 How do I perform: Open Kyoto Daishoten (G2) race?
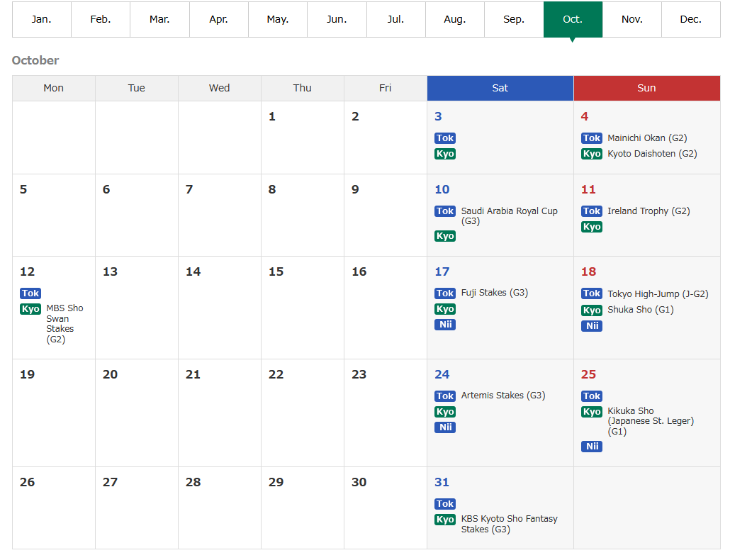point(652,154)
